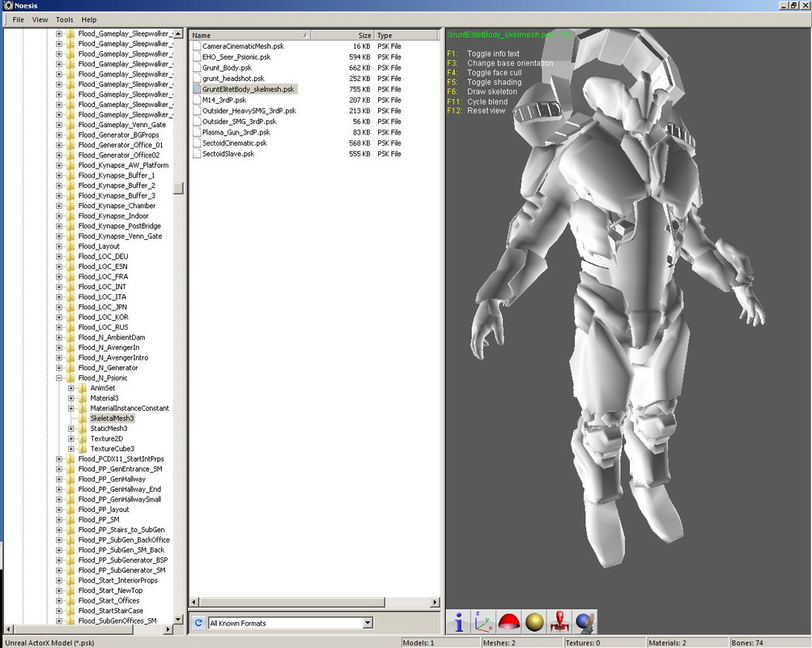Click the folder tree scroll up arrow
Image resolution: width=812 pixels, height=648 pixels.
[x=178, y=34]
